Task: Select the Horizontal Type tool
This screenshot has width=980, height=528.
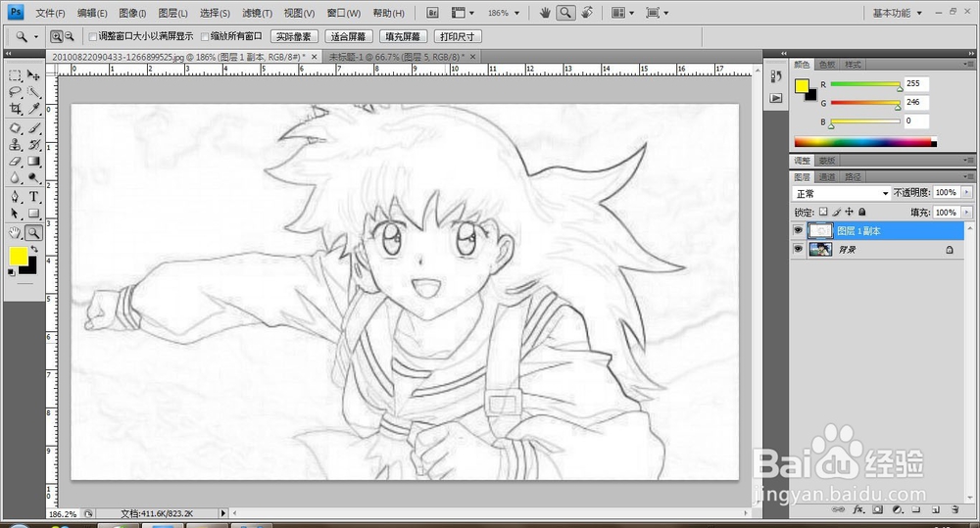Action: coord(33,197)
